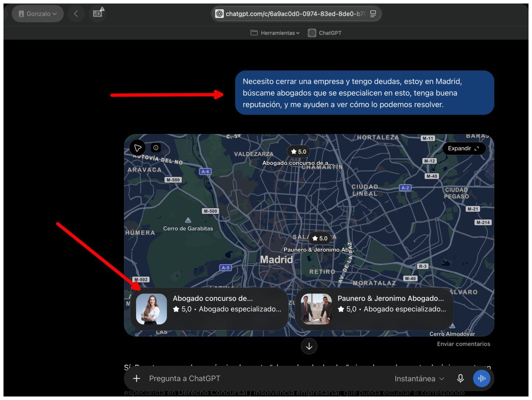Click the M-12 road shield
Image resolution: width=532 pixels, height=400 pixels.
429,161
